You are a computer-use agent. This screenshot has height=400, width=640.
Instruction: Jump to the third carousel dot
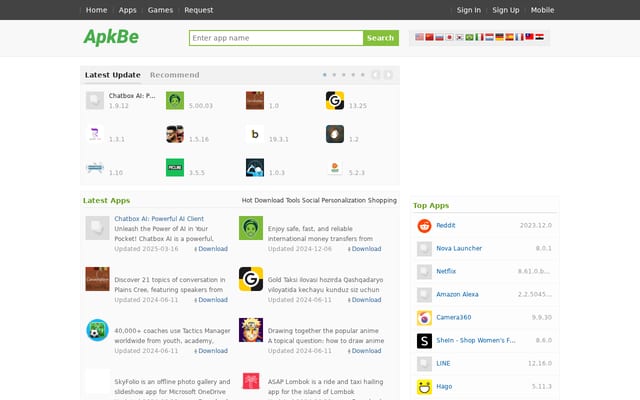[344, 75]
